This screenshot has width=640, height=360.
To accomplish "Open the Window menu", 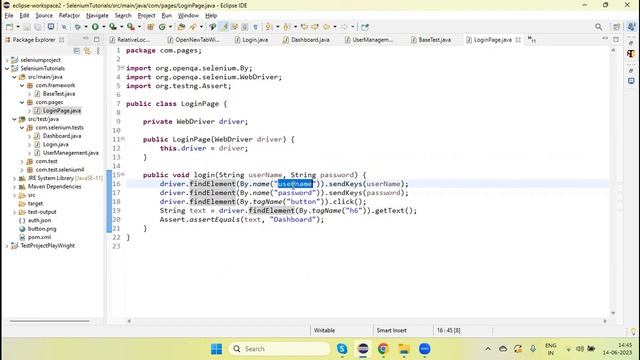I will [188, 16].
